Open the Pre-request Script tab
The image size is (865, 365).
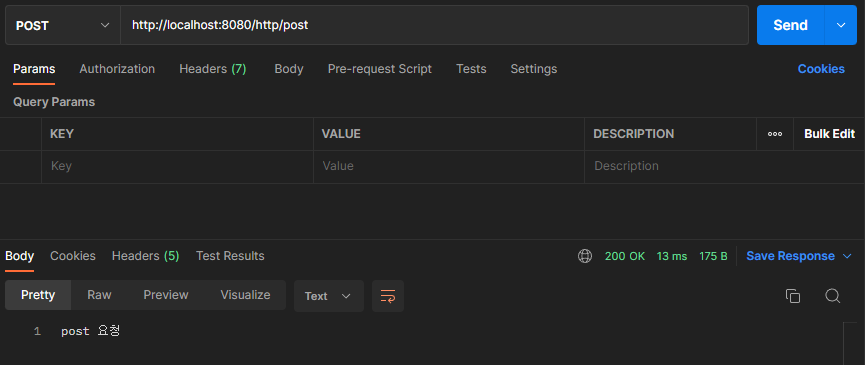click(x=380, y=69)
